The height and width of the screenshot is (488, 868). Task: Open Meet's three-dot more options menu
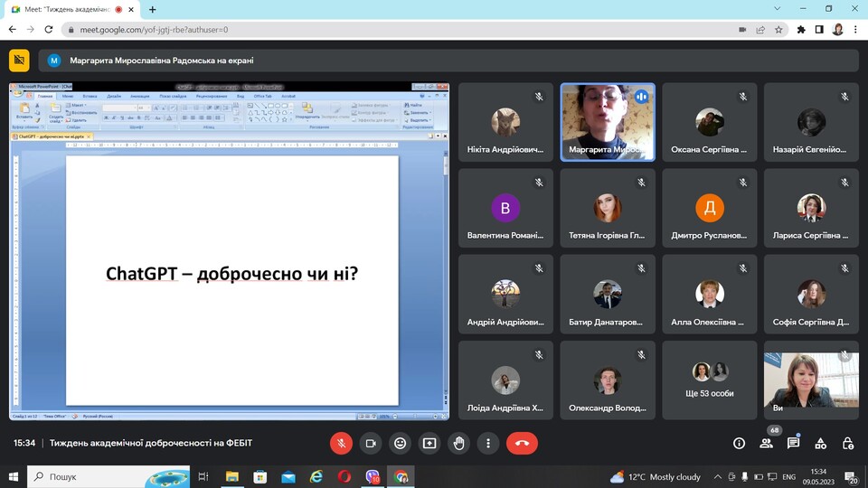[488, 443]
